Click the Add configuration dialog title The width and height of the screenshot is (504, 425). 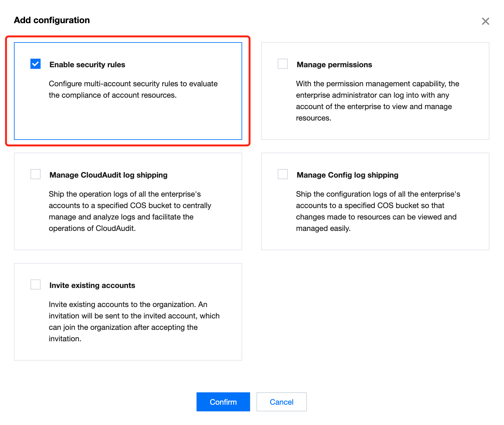tap(52, 20)
